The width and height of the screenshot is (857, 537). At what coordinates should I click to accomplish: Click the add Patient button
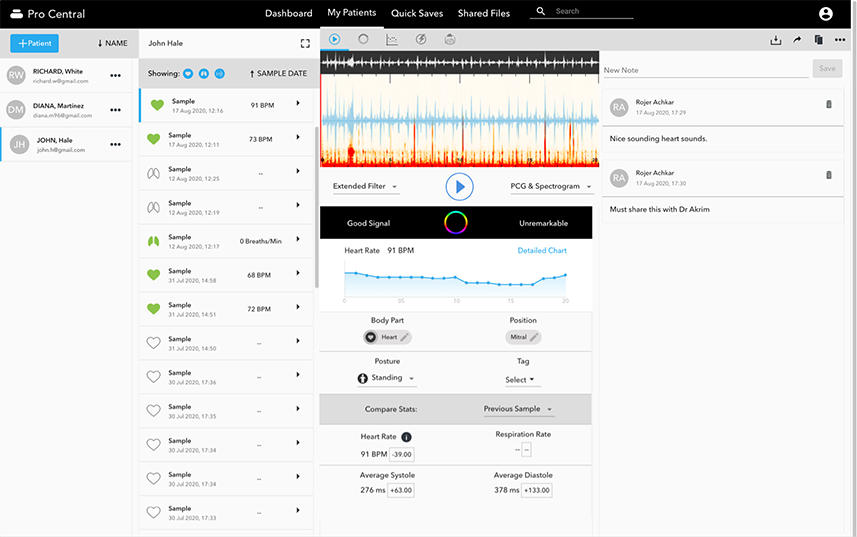pyautogui.click(x=34, y=44)
